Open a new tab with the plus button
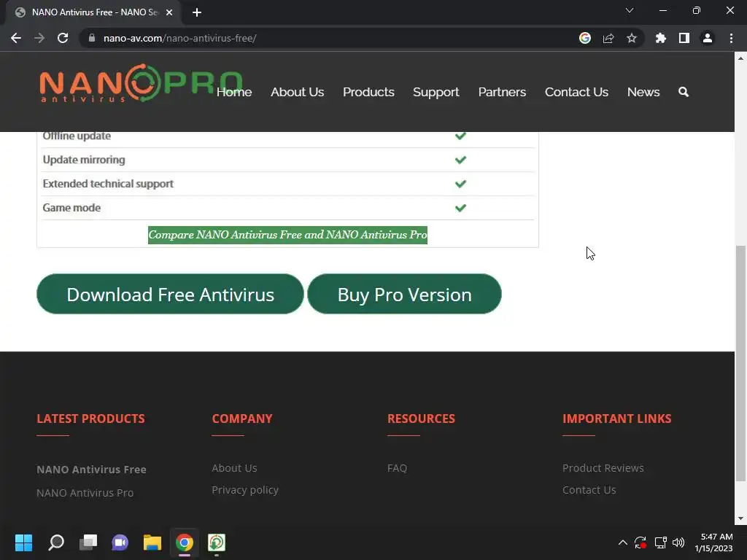747x560 pixels. coord(197,12)
